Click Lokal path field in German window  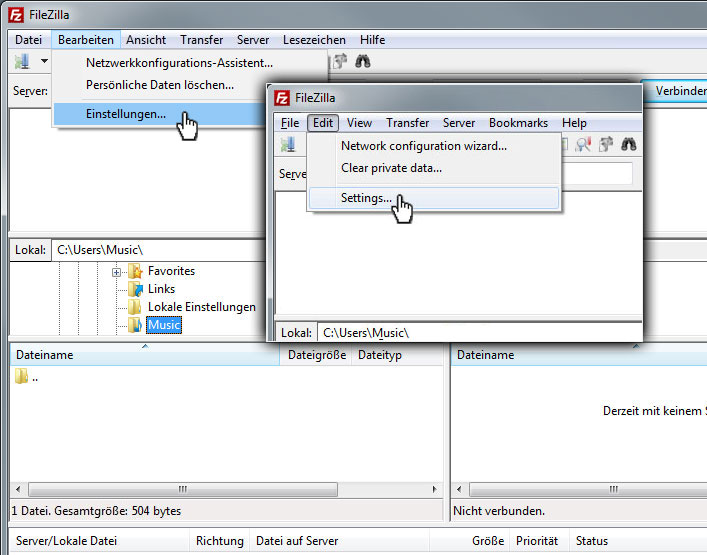click(x=159, y=250)
